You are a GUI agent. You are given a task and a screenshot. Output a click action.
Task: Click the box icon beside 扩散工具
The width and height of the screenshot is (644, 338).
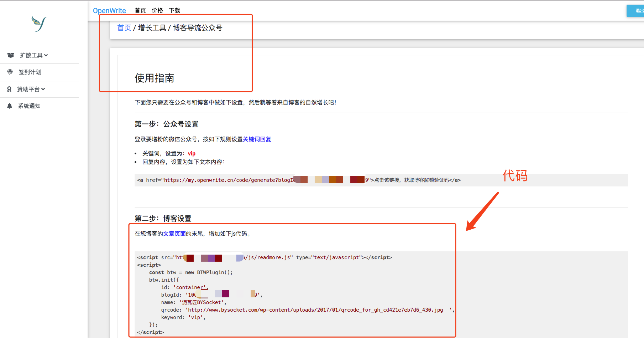tap(11, 55)
